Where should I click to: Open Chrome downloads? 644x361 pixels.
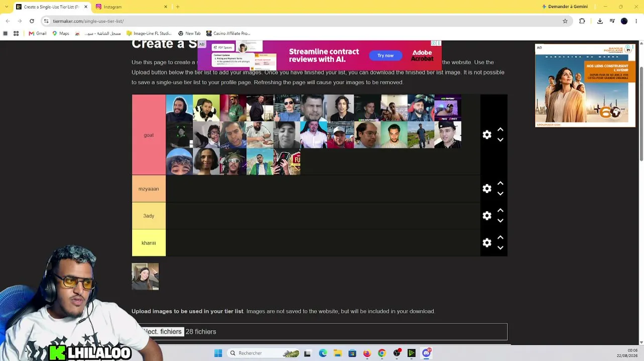click(600, 21)
